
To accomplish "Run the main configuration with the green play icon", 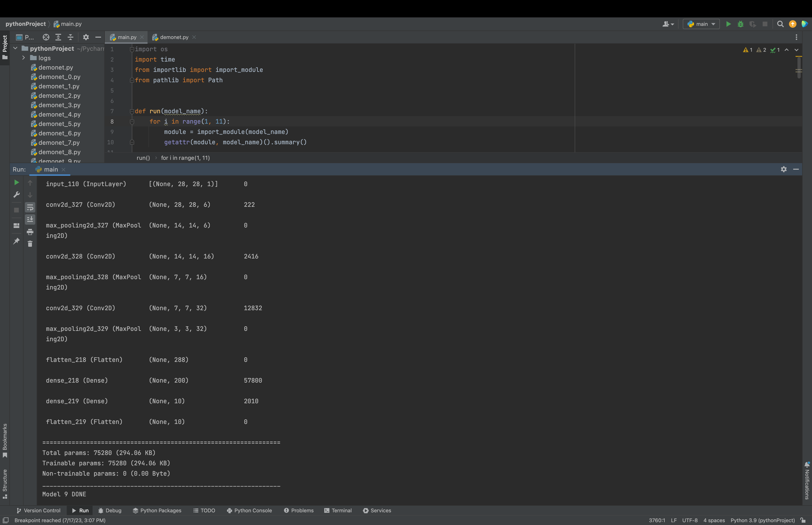I will click(728, 24).
